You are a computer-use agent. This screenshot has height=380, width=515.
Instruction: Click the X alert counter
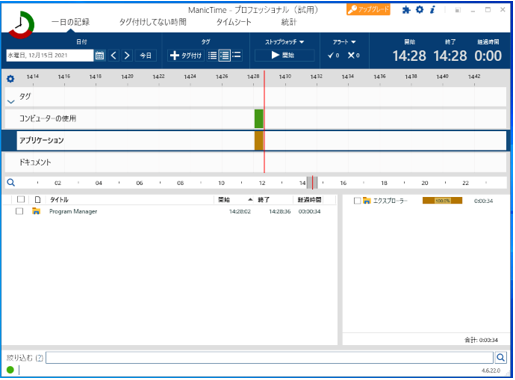click(x=354, y=55)
